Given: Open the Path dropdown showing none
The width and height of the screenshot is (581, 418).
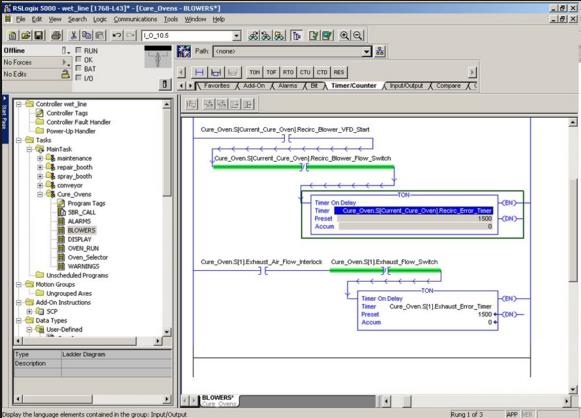Looking at the screenshot, I should tap(366, 51).
